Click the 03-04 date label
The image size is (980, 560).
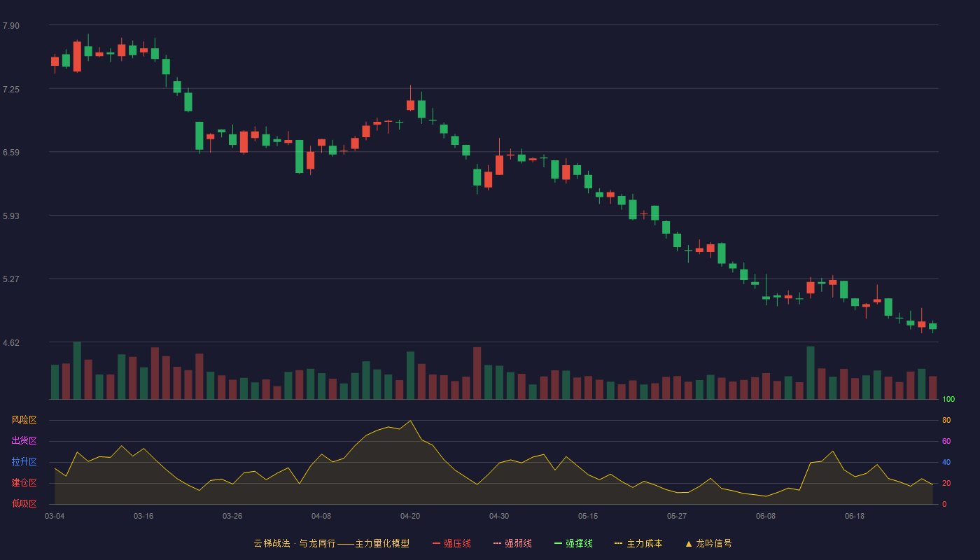click(55, 516)
